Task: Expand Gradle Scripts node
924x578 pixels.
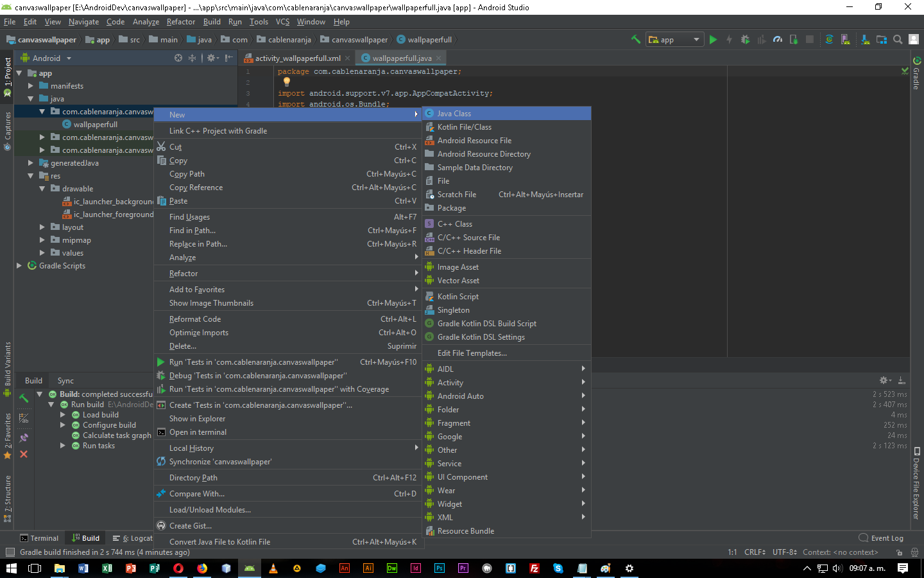Action: (19, 266)
